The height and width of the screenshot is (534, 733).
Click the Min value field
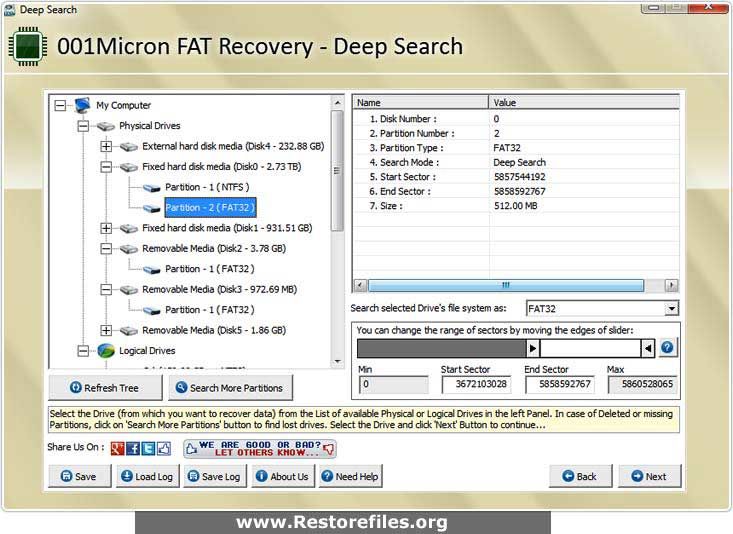(393, 384)
